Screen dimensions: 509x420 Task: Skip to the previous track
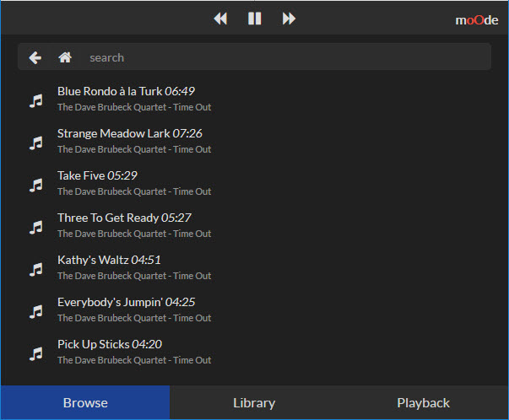coord(220,19)
